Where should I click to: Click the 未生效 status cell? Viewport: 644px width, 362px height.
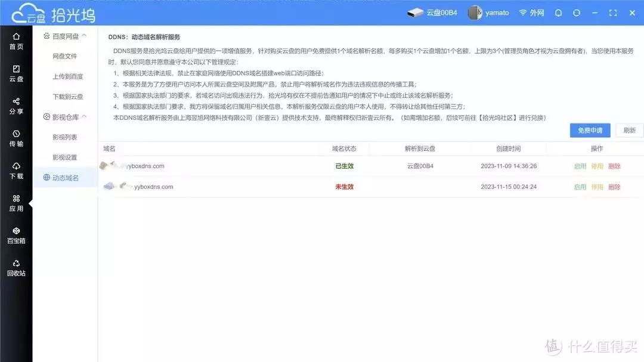click(x=344, y=187)
